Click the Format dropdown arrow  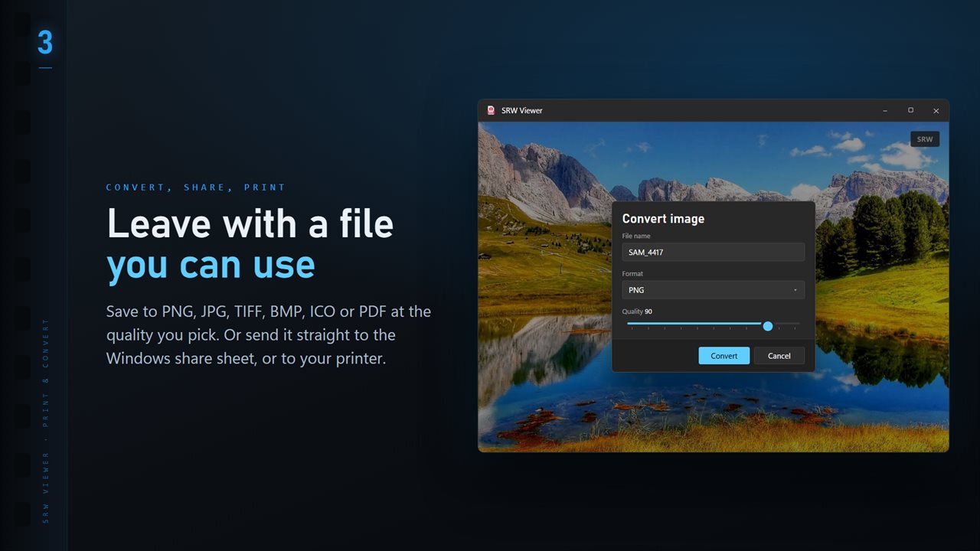tap(795, 290)
